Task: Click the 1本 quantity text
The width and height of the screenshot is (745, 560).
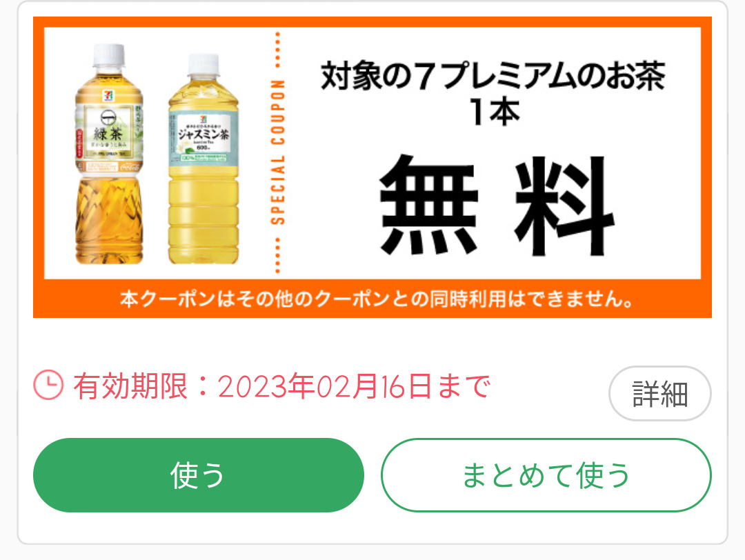Action: (x=494, y=112)
